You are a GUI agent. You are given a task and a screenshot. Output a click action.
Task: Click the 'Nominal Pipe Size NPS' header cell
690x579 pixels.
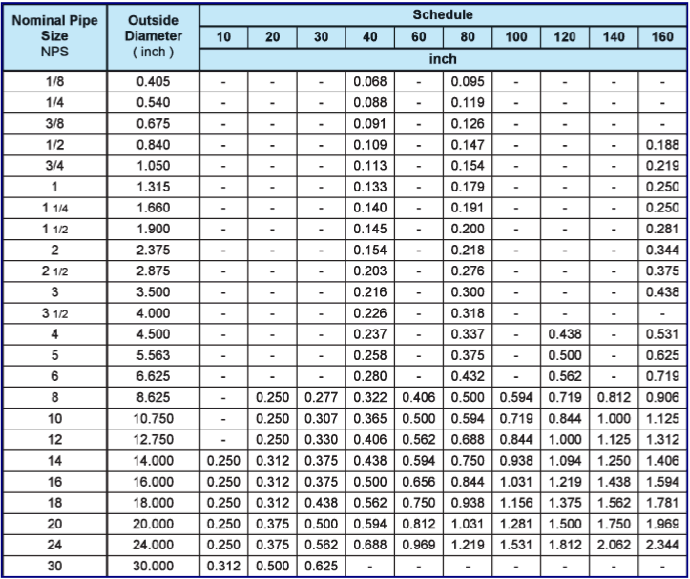pyautogui.click(x=55, y=37)
